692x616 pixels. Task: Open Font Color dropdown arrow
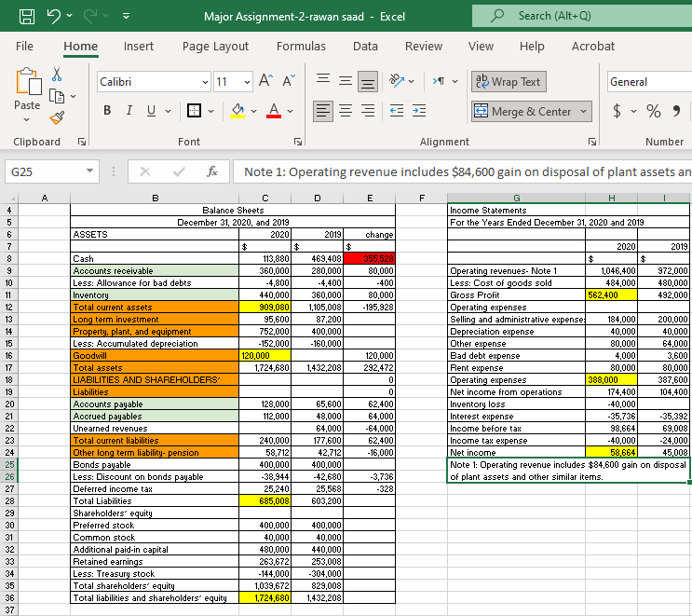(290, 111)
